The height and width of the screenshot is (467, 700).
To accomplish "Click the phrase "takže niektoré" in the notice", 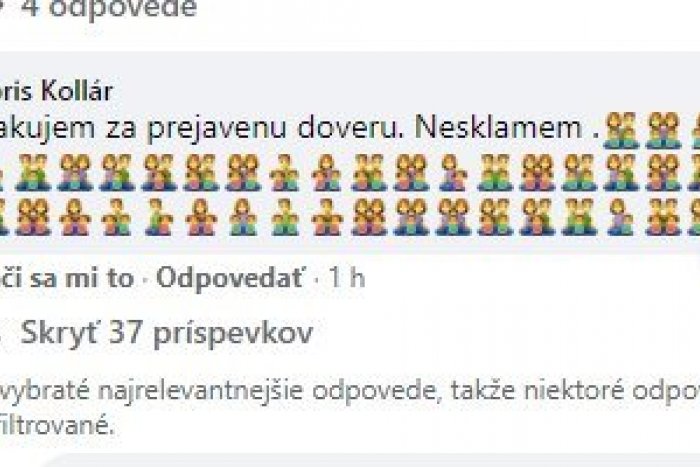I will click(537, 391).
